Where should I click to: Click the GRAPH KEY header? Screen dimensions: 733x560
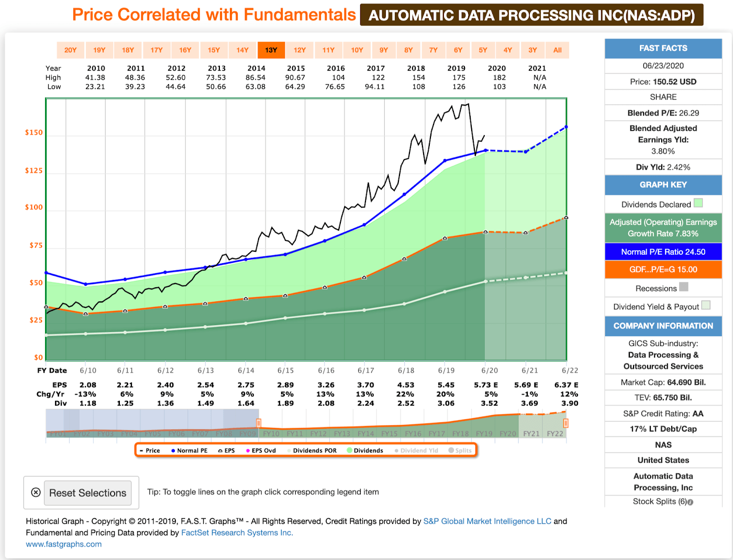tap(663, 185)
